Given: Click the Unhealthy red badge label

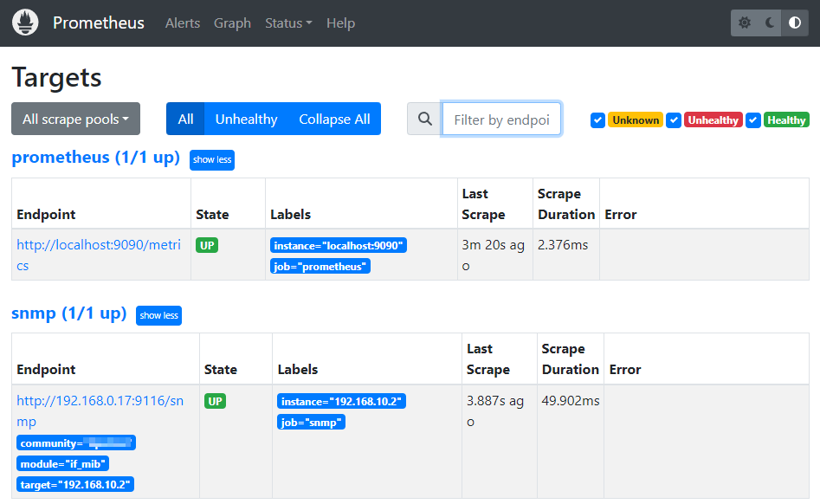Looking at the screenshot, I should point(713,120).
